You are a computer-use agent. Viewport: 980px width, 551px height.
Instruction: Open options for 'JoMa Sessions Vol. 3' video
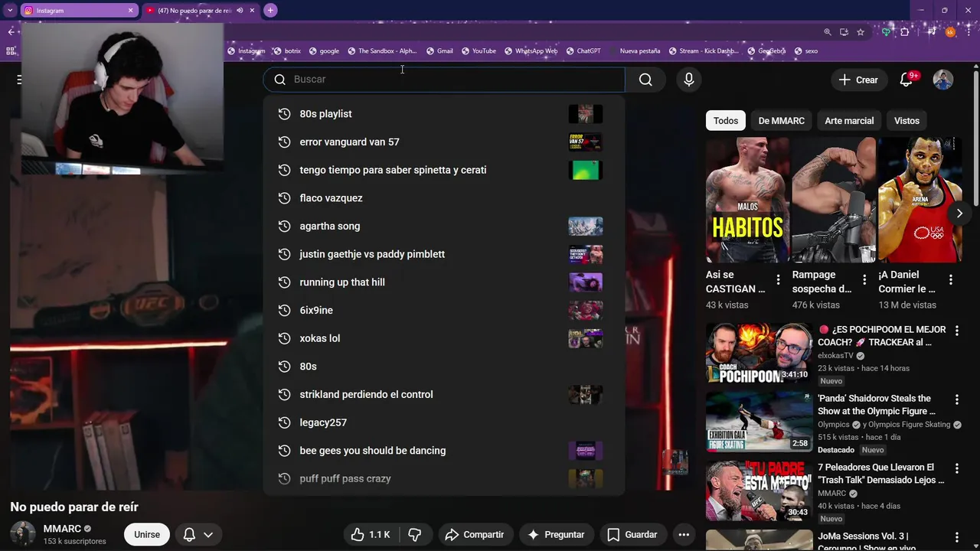pos(956,538)
